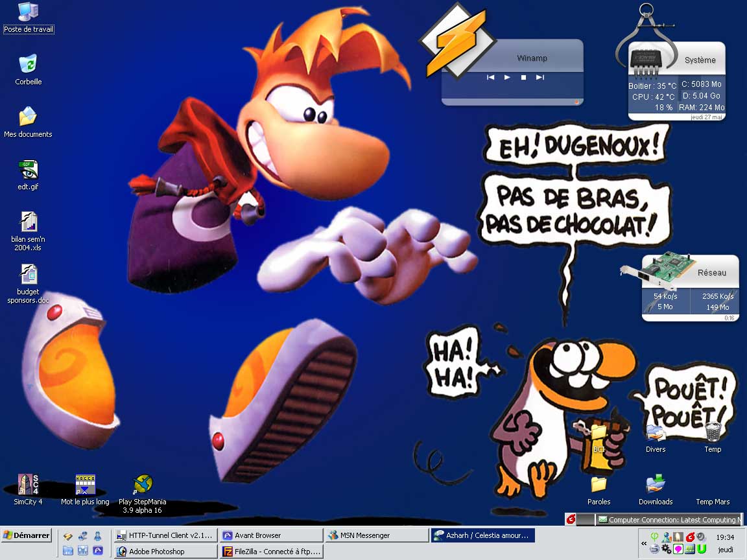This screenshot has height=560, width=747.
Task: Click the Système widget title
Action: coord(700,60)
